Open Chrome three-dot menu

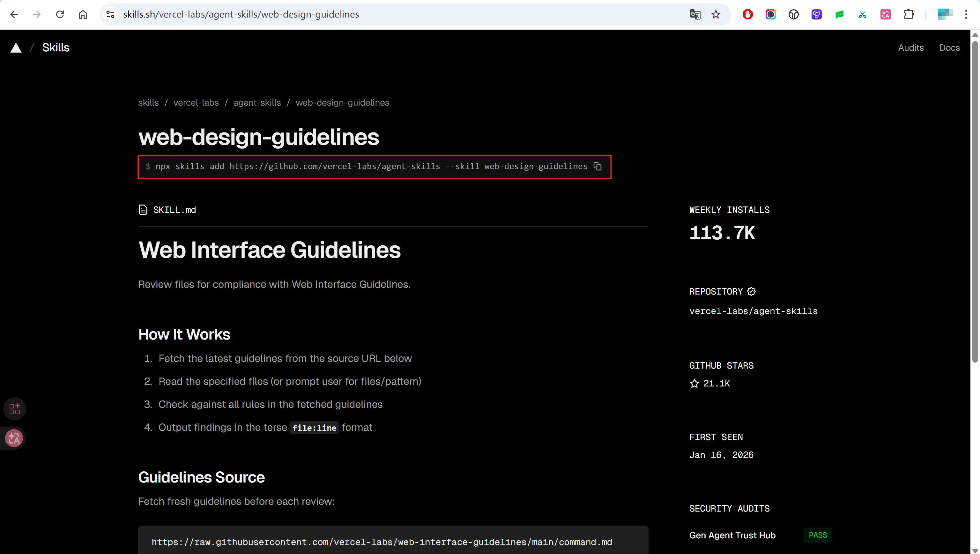pos(966,14)
